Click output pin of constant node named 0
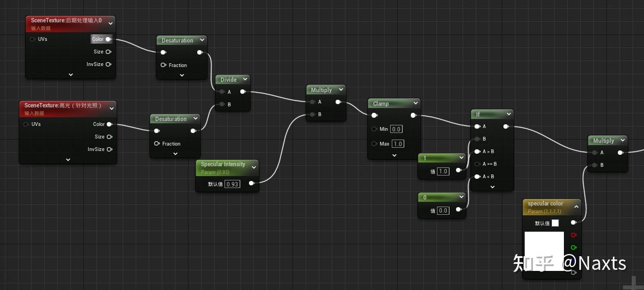 [x=458, y=209]
